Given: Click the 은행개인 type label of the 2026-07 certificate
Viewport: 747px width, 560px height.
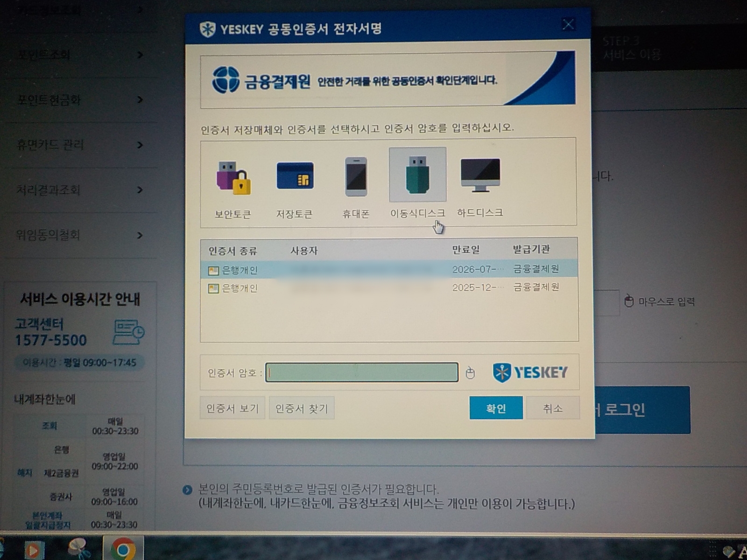Looking at the screenshot, I should click(x=240, y=270).
